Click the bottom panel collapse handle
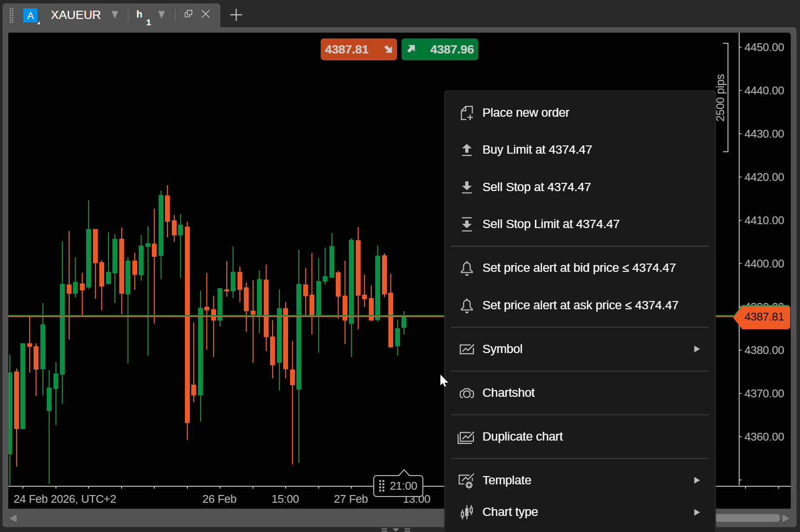Screen dimensions: 800x532 click(x=396, y=530)
